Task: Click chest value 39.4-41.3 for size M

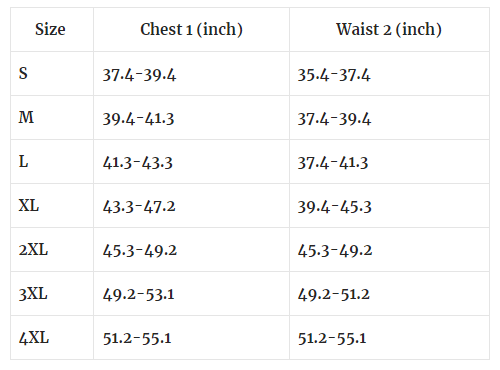Action: coord(138,119)
